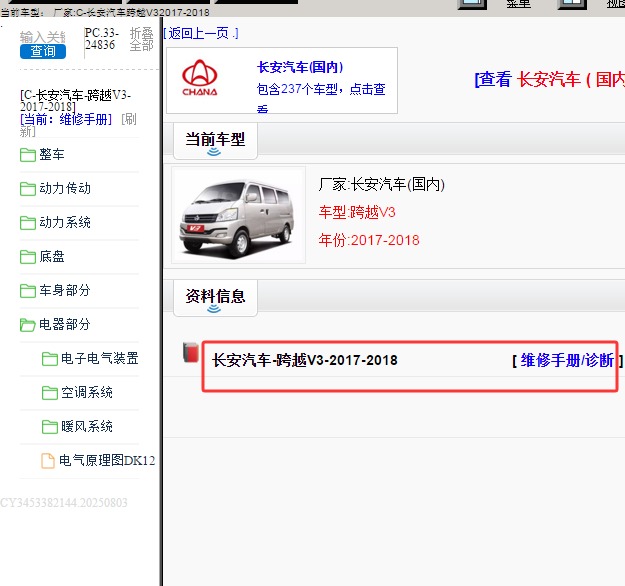Click the PC.33-24836 label

pos(102,39)
